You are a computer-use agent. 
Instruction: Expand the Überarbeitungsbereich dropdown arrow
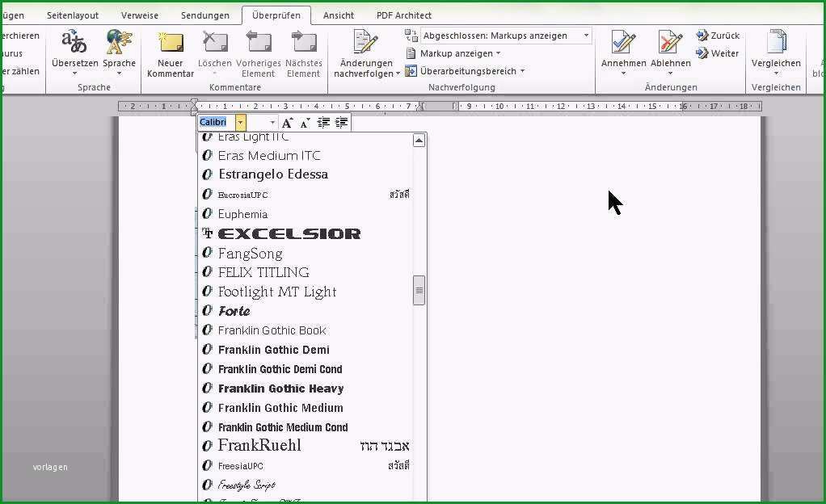[523, 71]
